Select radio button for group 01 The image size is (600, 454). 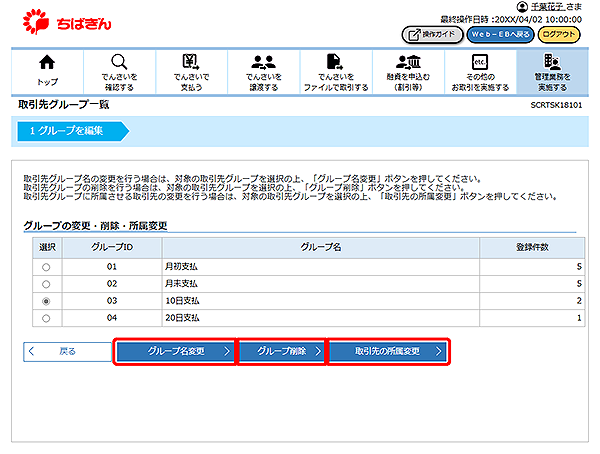46,268
